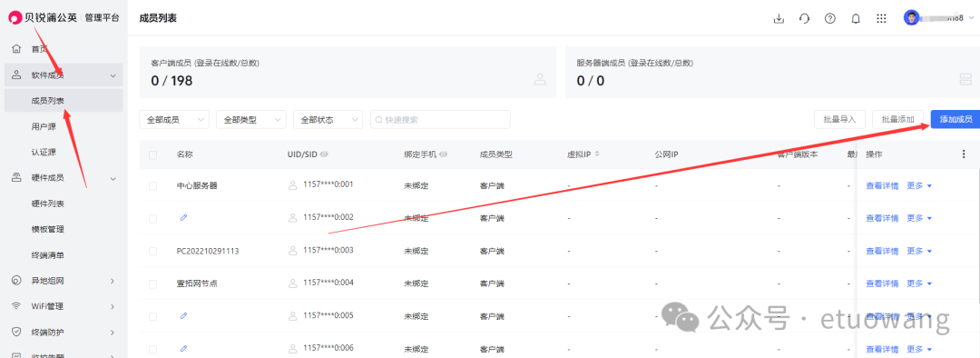Check the PC202210291113 row checkbox

click(153, 251)
